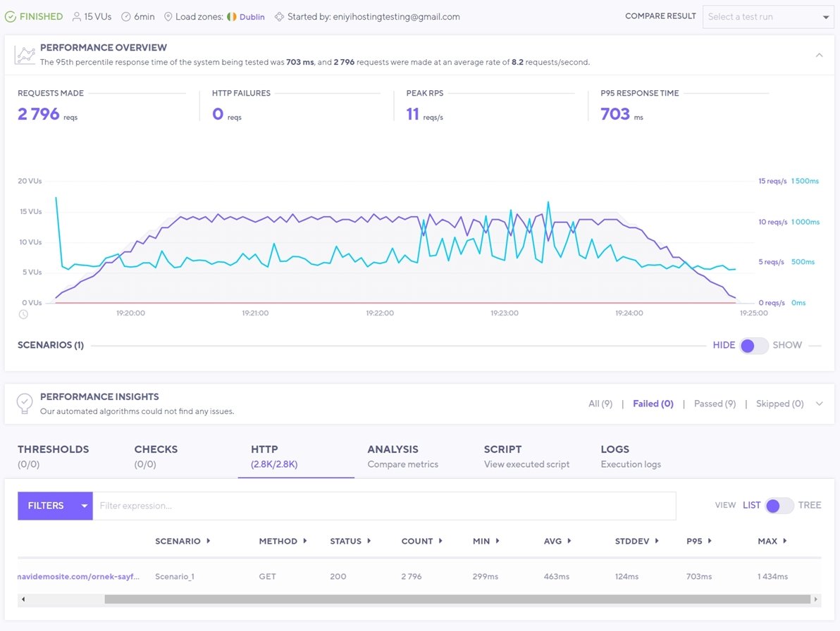Click the GET method cell

click(x=267, y=576)
